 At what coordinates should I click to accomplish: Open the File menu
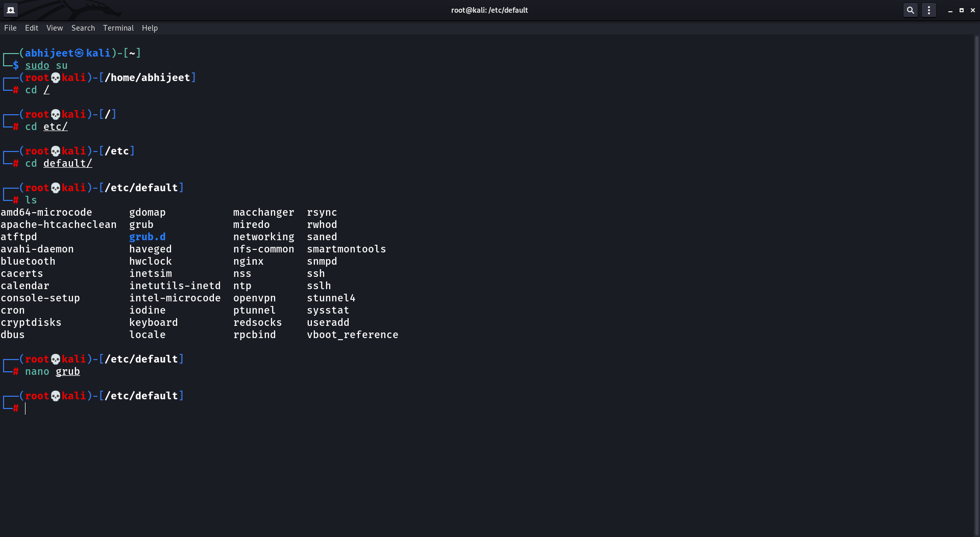(x=10, y=28)
